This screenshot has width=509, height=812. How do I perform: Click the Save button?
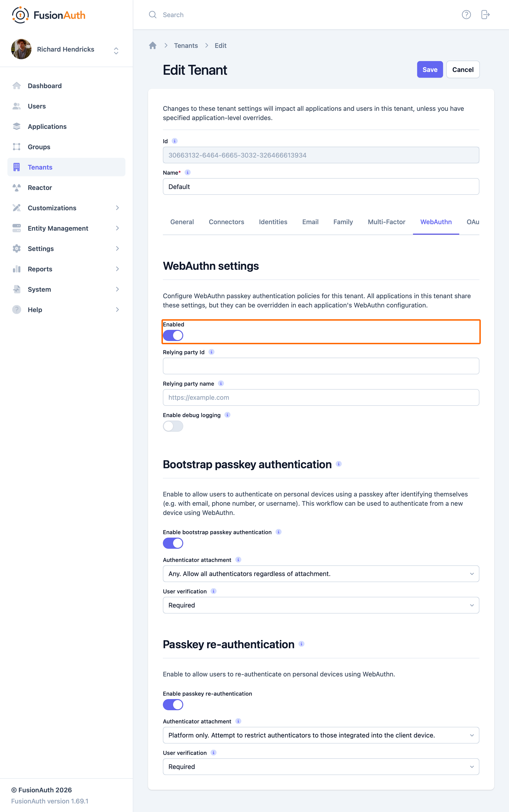pos(430,70)
